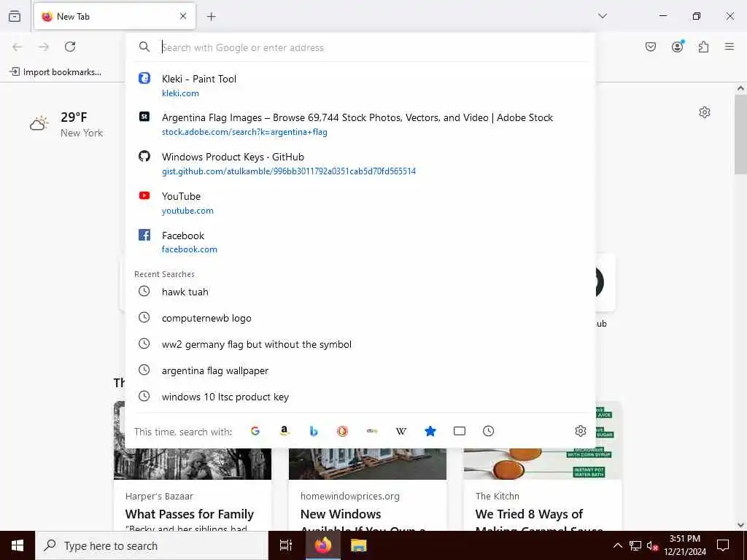Click scrollbar down arrow
The width and height of the screenshot is (747, 560).
click(740, 525)
